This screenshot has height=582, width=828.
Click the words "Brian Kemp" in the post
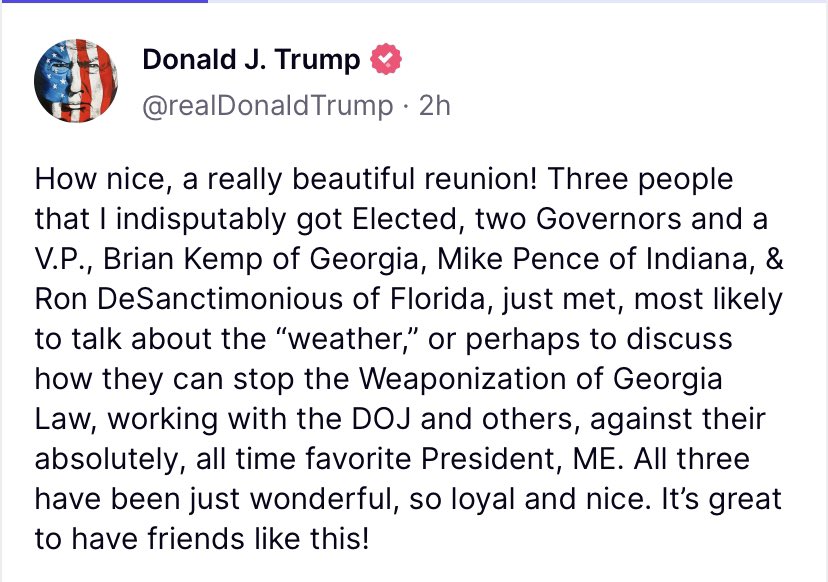[x=183, y=259]
